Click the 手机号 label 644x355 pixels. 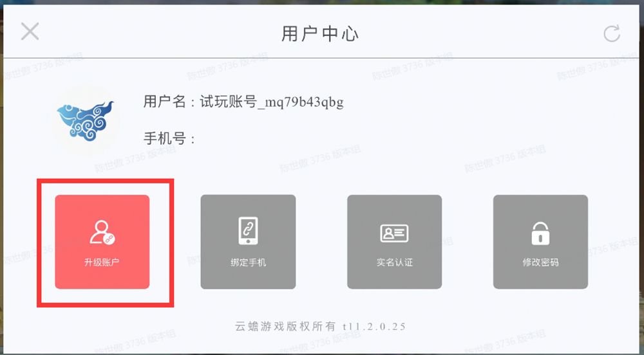pyautogui.click(x=165, y=138)
